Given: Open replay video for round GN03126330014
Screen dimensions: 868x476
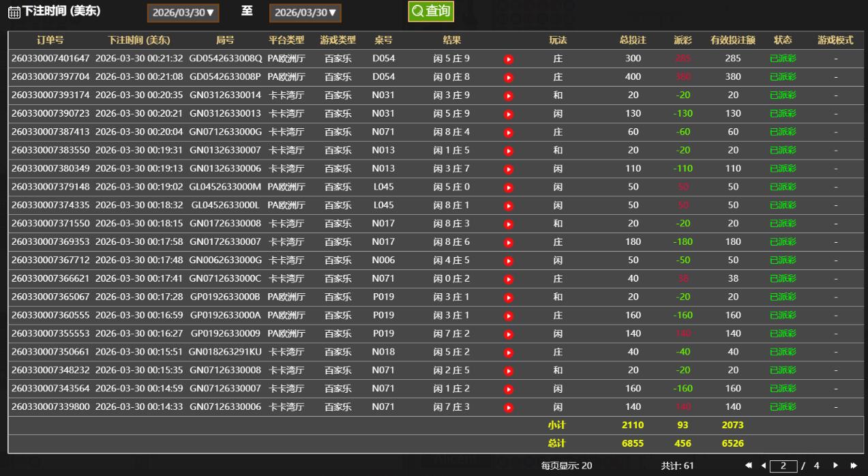Looking at the screenshot, I should tap(508, 96).
